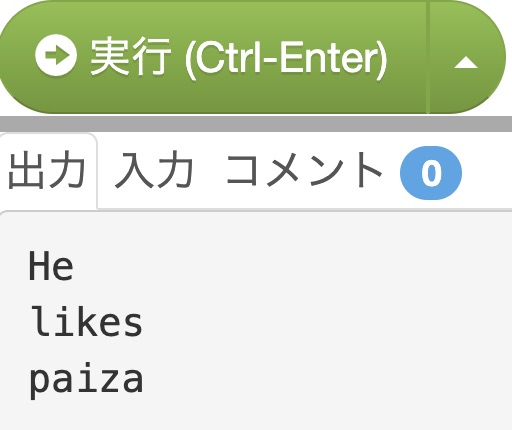Click the "0" number in blue badge
This screenshot has height=430, width=512.
[431, 173]
